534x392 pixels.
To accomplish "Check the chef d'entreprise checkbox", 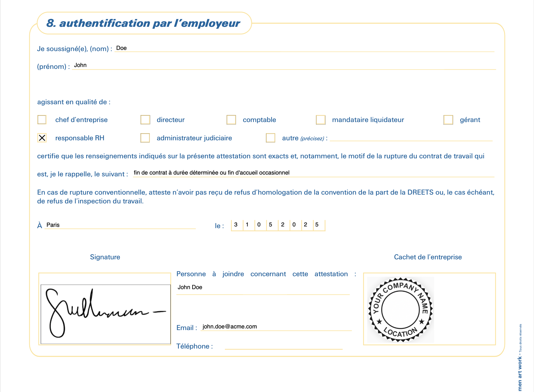I will 42,119.
